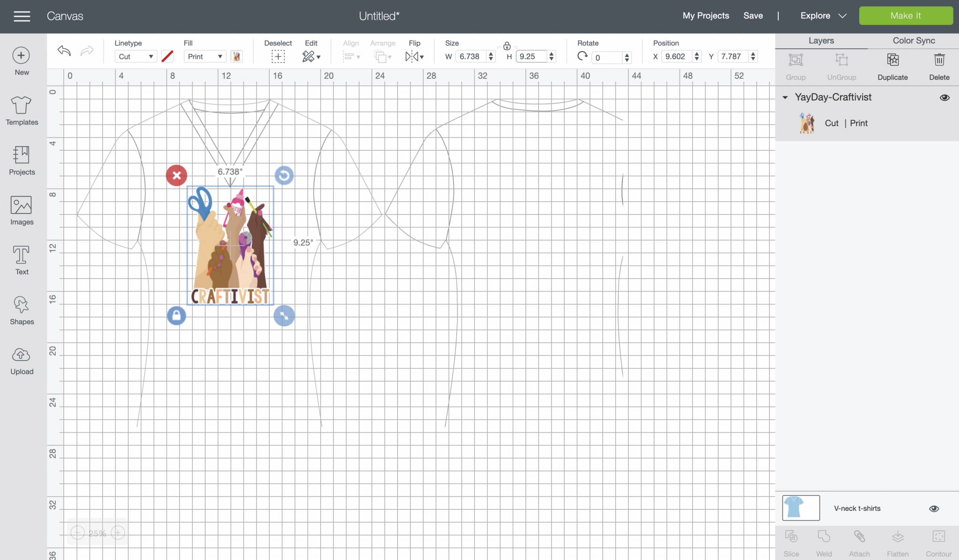The width and height of the screenshot is (959, 560).
Task: Open Shapes panel
Action: pyautogui.click(x=22, y=310)
